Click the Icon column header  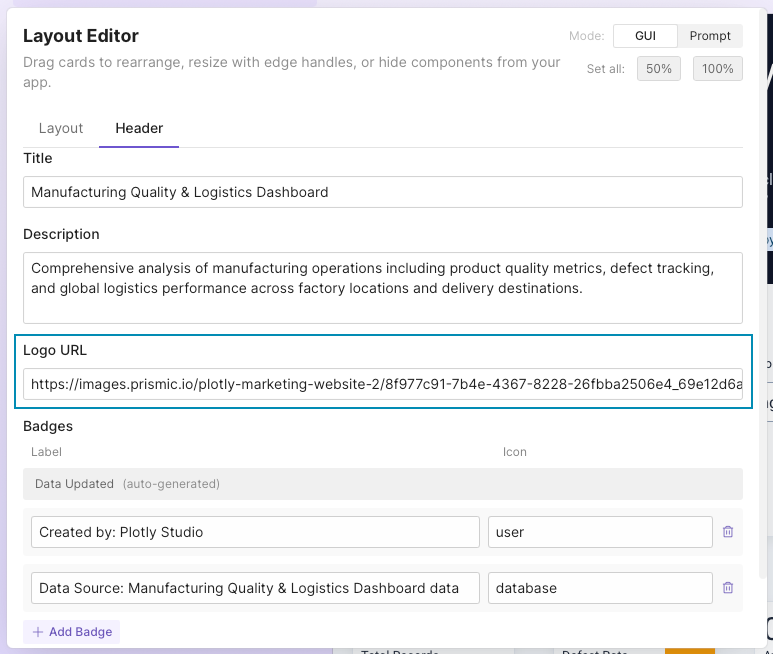[x=514, y=452]
